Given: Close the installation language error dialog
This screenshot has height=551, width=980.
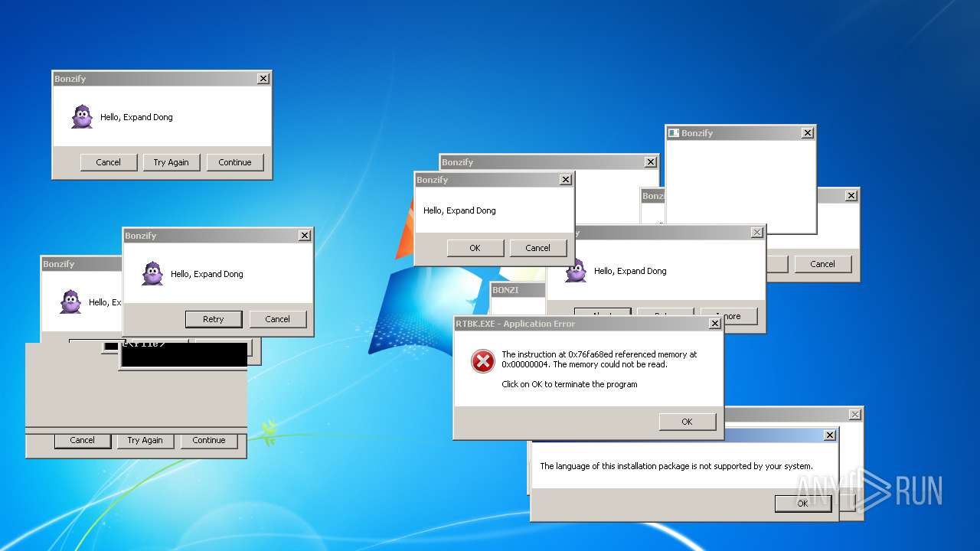Looking at the screenshot, I should click(x=829, y=435).
